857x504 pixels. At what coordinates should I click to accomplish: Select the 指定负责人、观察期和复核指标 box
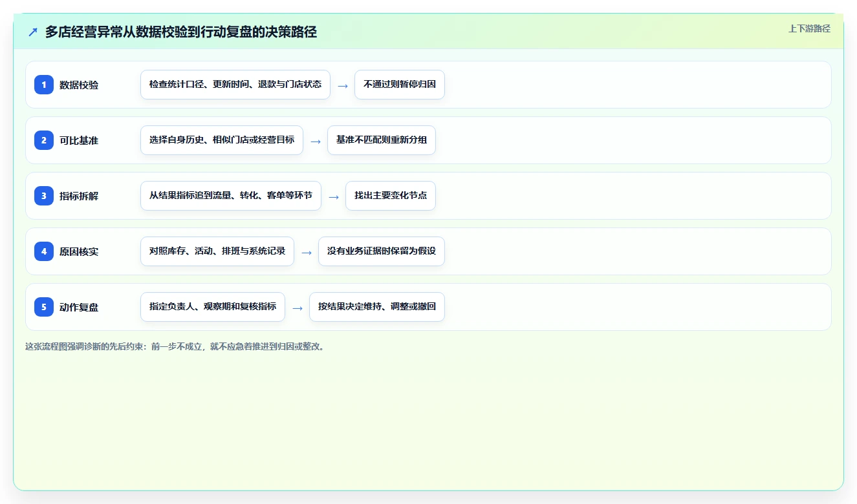click(213, 307)
